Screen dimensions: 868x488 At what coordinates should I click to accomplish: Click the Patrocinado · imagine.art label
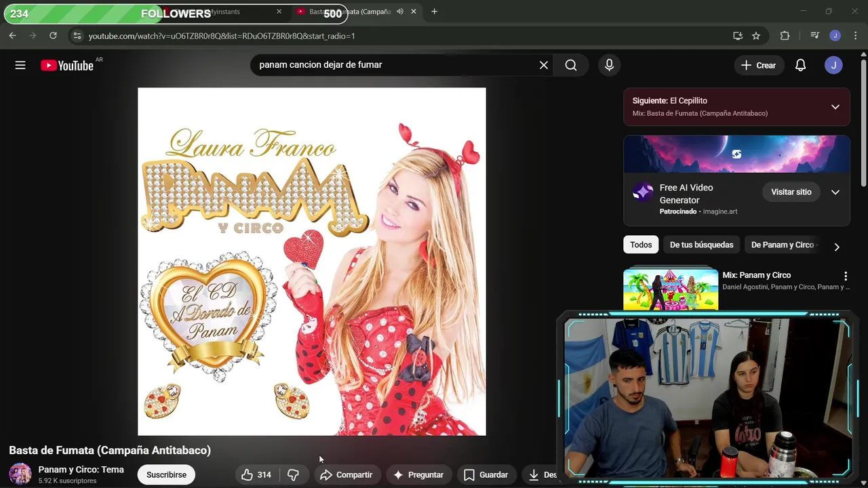[698, 211]
